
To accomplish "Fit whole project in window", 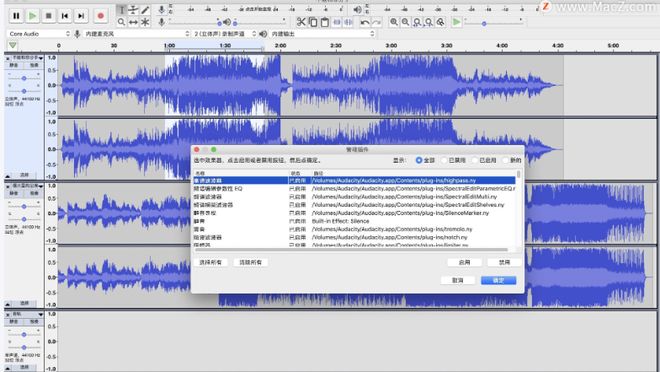I will point(429,22).
